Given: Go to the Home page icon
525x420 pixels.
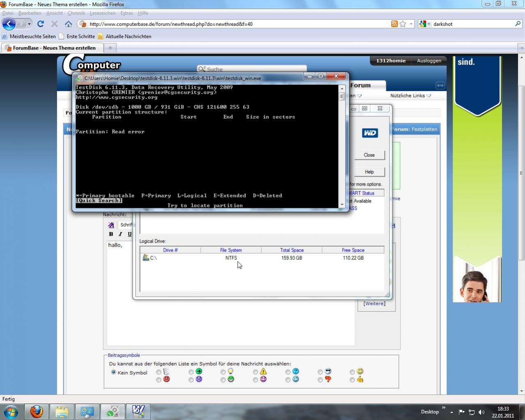Looking at the screenshot, I should 68,24.
